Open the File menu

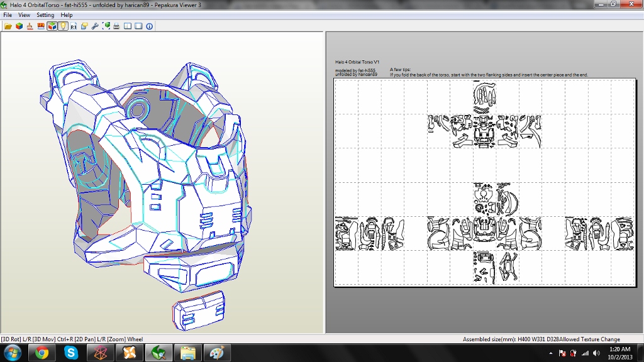pos(8,15)
